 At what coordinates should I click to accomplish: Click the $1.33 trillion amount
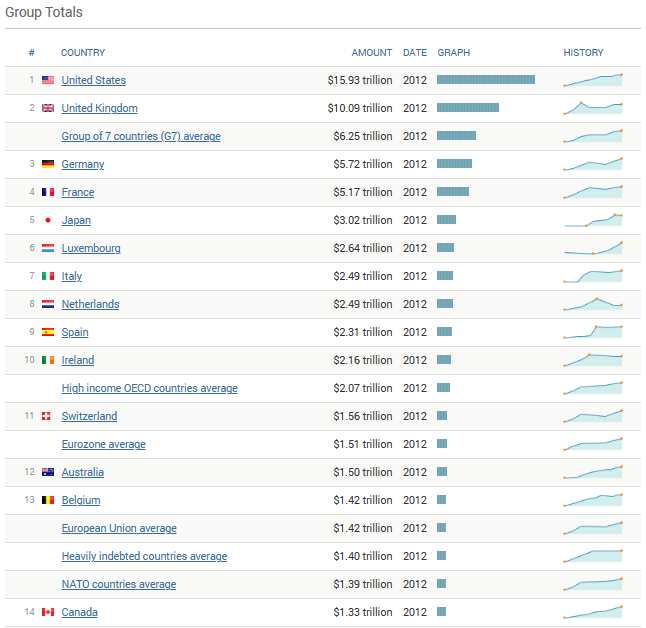(363, 612)
